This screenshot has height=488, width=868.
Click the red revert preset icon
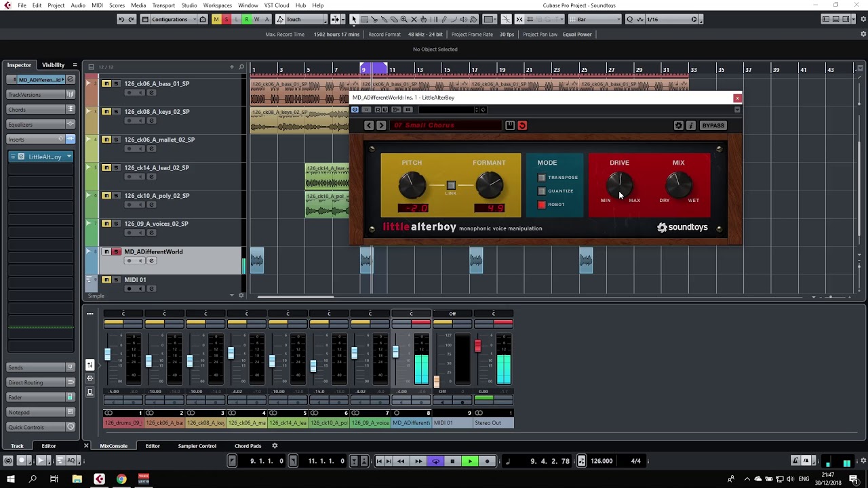522,125
